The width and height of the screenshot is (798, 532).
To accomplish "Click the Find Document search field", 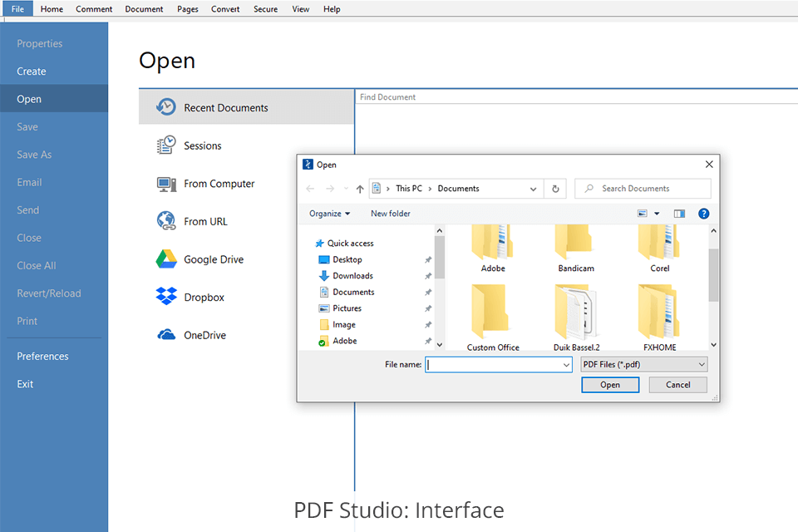I will (x=576, y=96).
